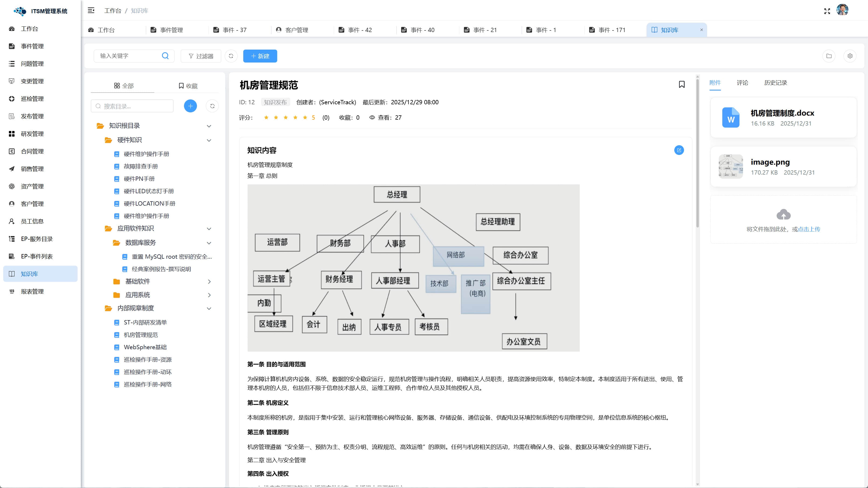Switch to the 收藏 favorites tab

click(x=188, y=86)
